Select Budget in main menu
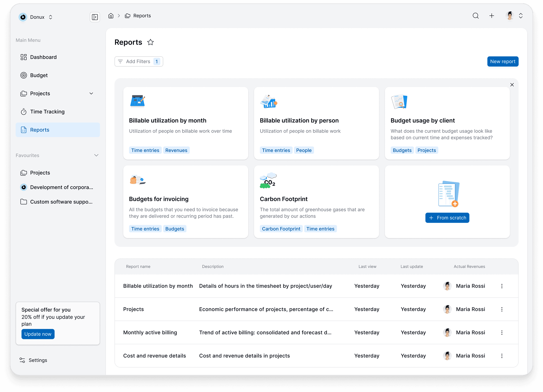The width and height of the screenshot is (543, 392). (39, 75)
